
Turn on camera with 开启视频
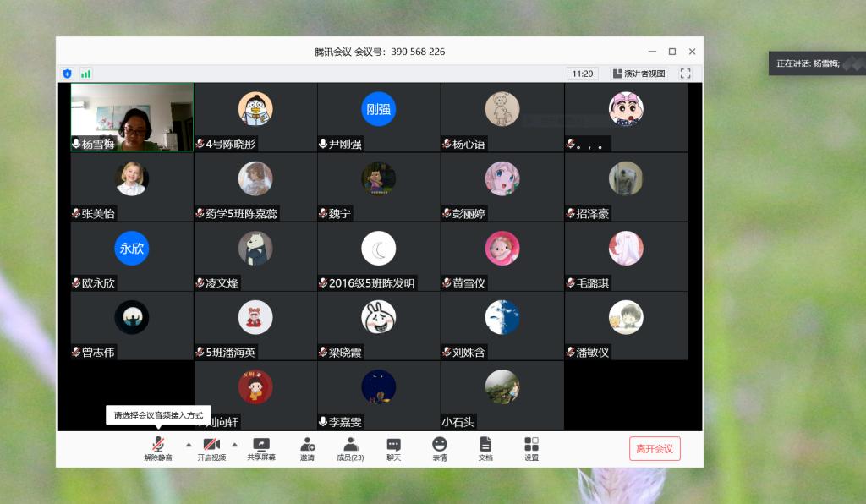[x=211, y=448]
